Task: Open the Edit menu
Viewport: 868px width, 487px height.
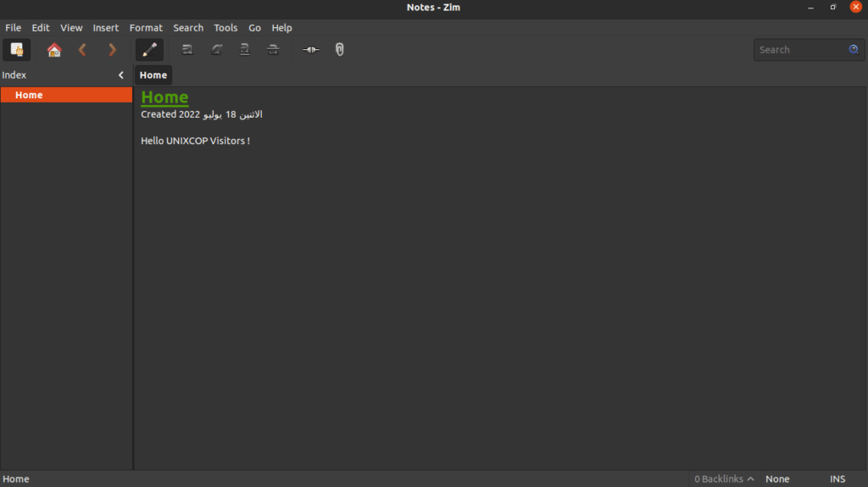Action: (x=41, y=28)
